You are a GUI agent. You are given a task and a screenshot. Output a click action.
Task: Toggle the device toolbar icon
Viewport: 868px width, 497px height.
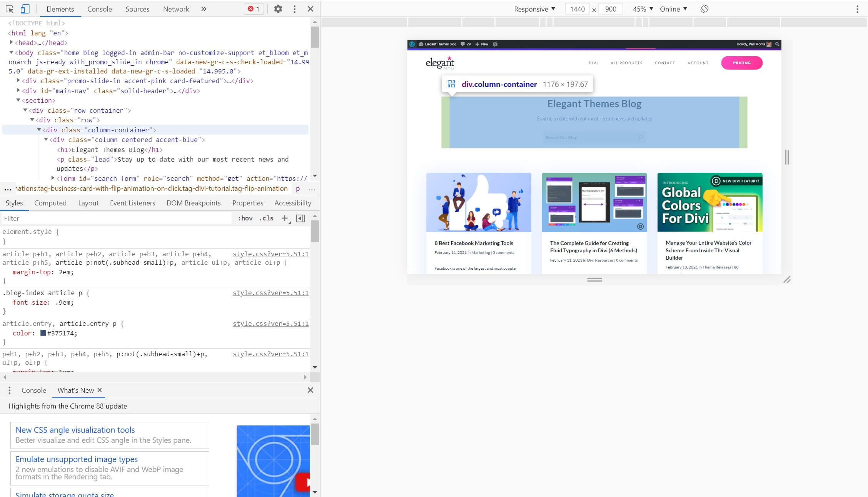point(25,8)
